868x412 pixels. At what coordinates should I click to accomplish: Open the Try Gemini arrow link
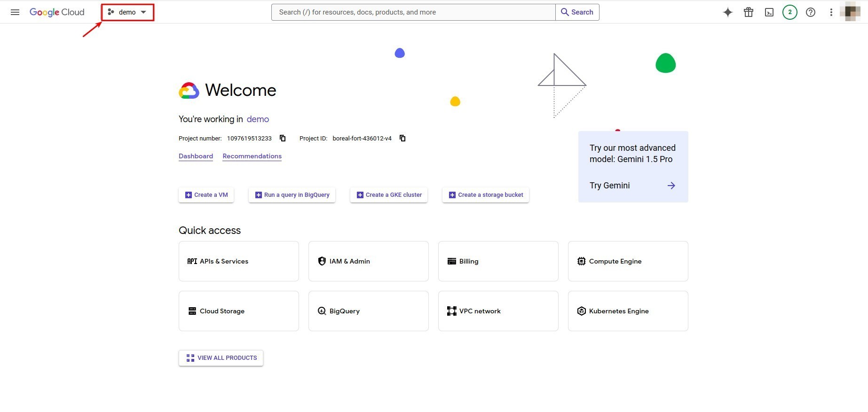[x=671, y=186]
